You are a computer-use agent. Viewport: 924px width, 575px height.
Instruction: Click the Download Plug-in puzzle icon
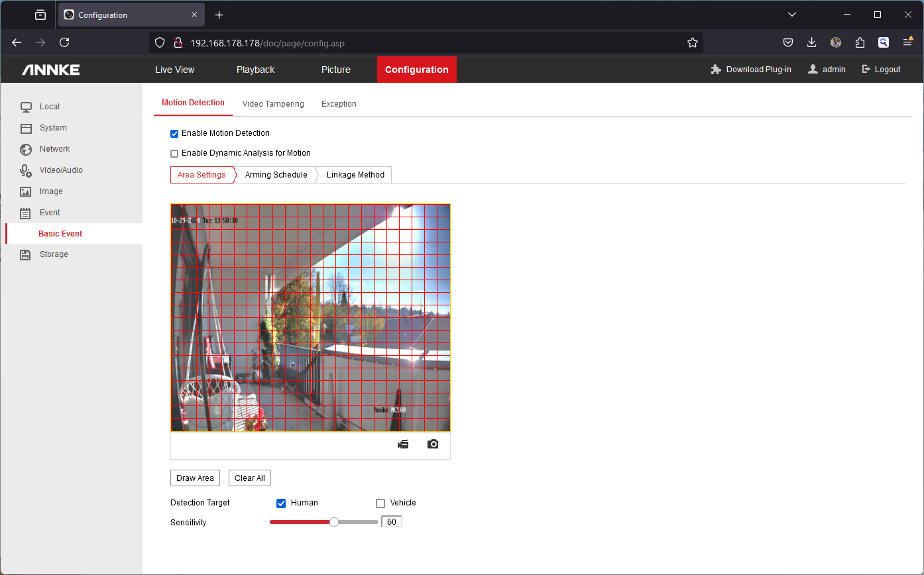[x=716, y=70]
